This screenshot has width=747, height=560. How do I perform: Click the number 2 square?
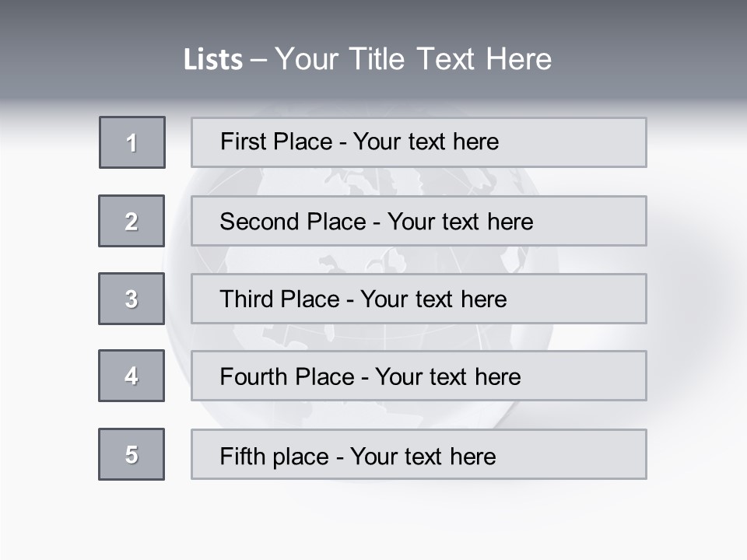pos(132,221)
